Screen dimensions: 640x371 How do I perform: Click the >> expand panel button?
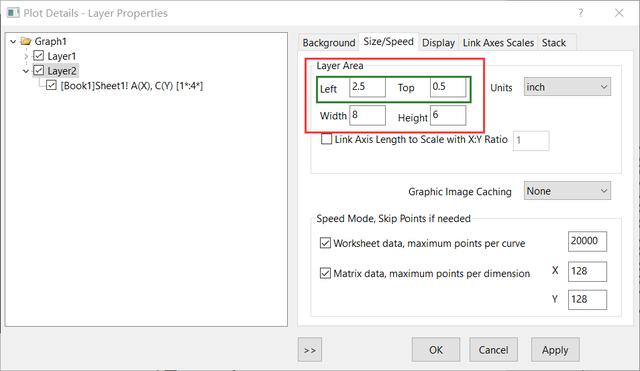click(310, 350)
